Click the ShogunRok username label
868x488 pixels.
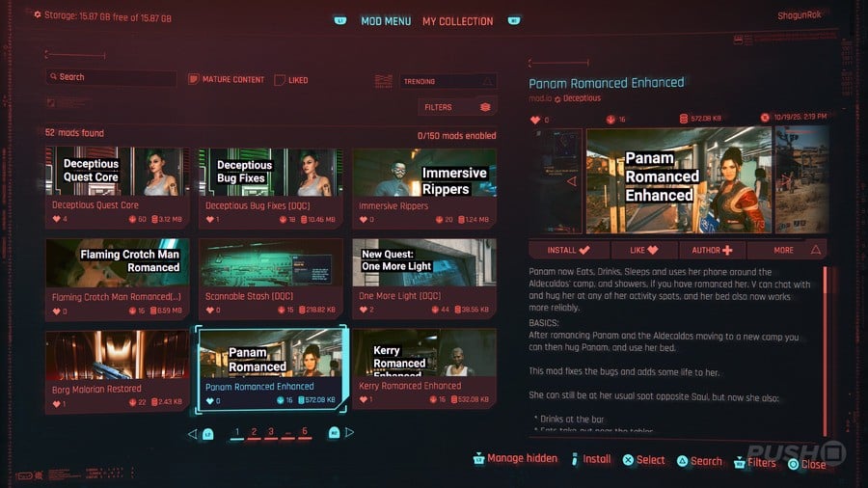[x=799, y=15]
